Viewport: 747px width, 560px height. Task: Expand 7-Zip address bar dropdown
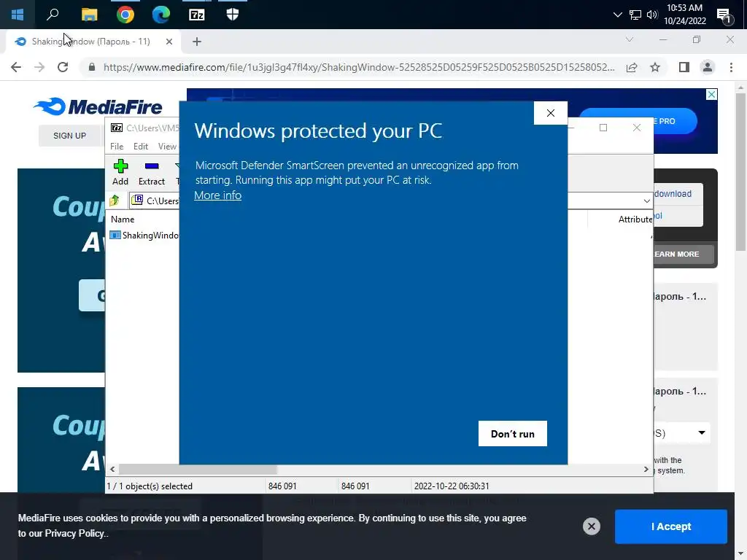click(x=646, y=201)
